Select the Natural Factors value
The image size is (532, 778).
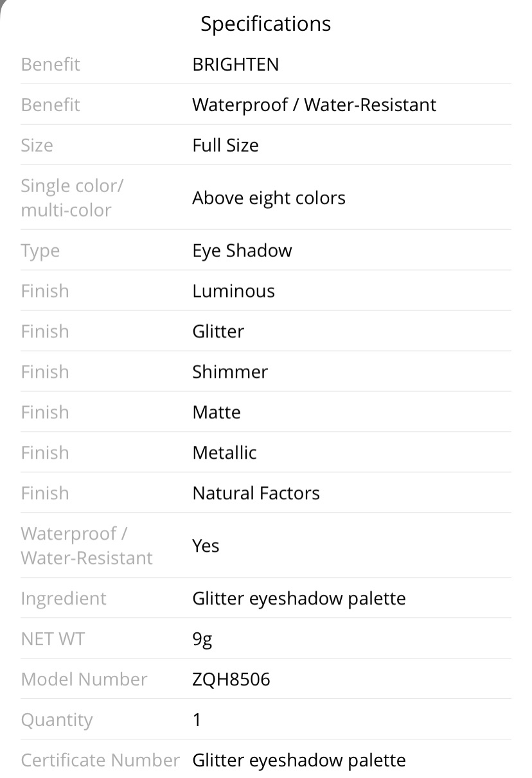tap(256, 493)
